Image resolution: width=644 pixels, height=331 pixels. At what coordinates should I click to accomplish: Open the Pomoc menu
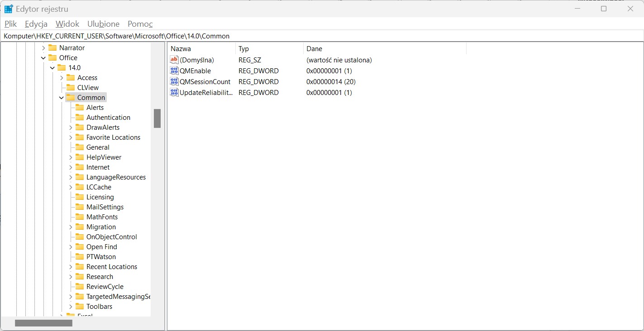tap(140, 24)
